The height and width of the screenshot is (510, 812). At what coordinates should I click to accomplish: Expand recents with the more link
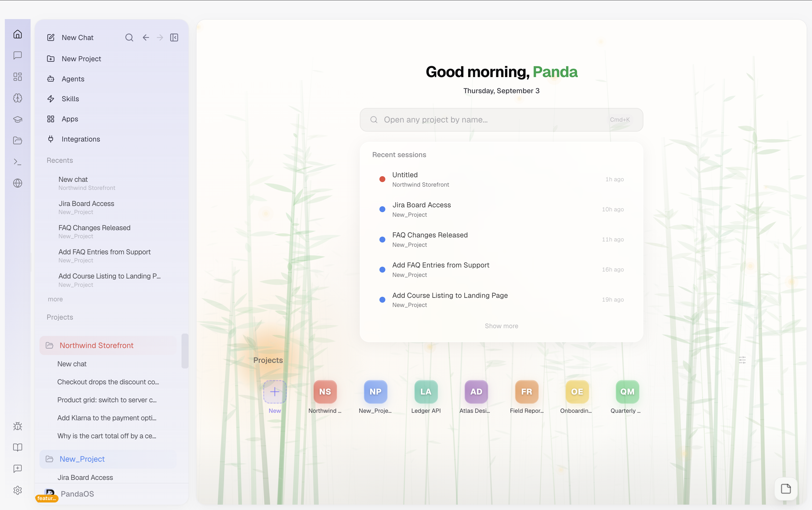click(x=55, y=299)
